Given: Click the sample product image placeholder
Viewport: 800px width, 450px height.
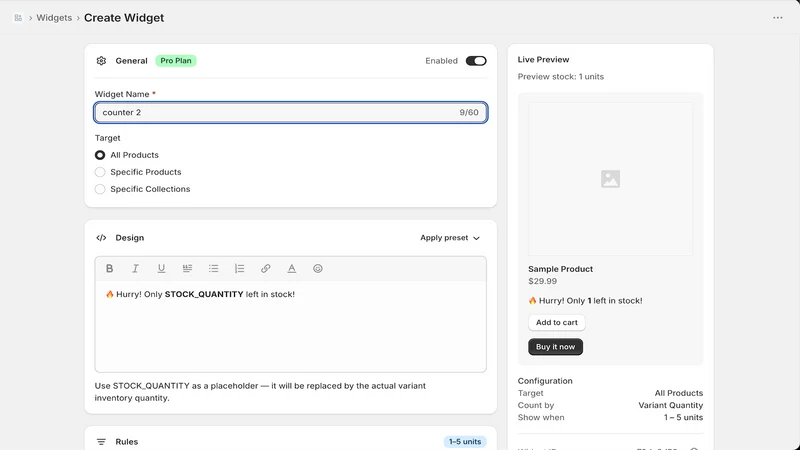Looking at the screenshot, I should 610,179.
